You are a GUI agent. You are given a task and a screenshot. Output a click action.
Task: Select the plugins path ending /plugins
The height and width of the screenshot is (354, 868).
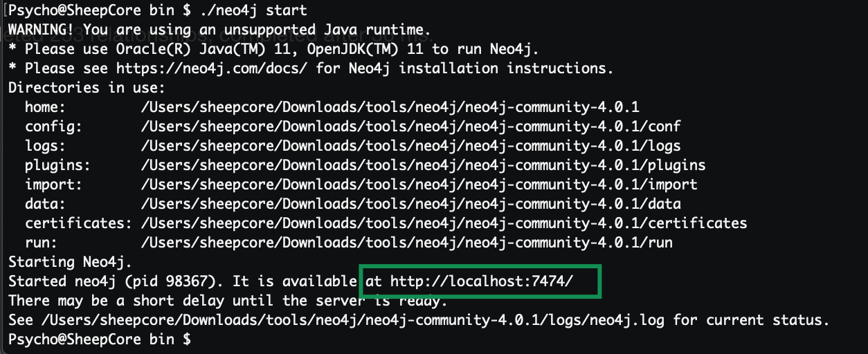(x=424, y=166)
